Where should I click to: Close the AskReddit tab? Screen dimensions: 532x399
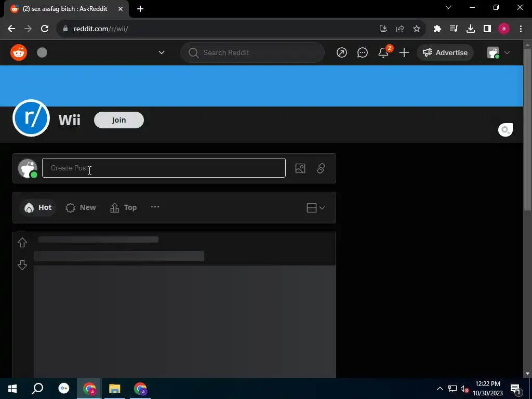(x=121, y=9)
